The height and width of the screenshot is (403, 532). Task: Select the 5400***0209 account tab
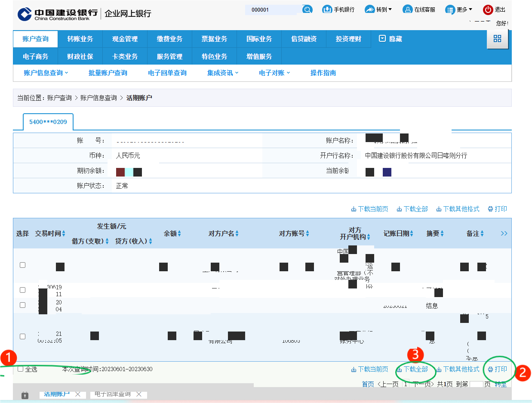[48, 122]
